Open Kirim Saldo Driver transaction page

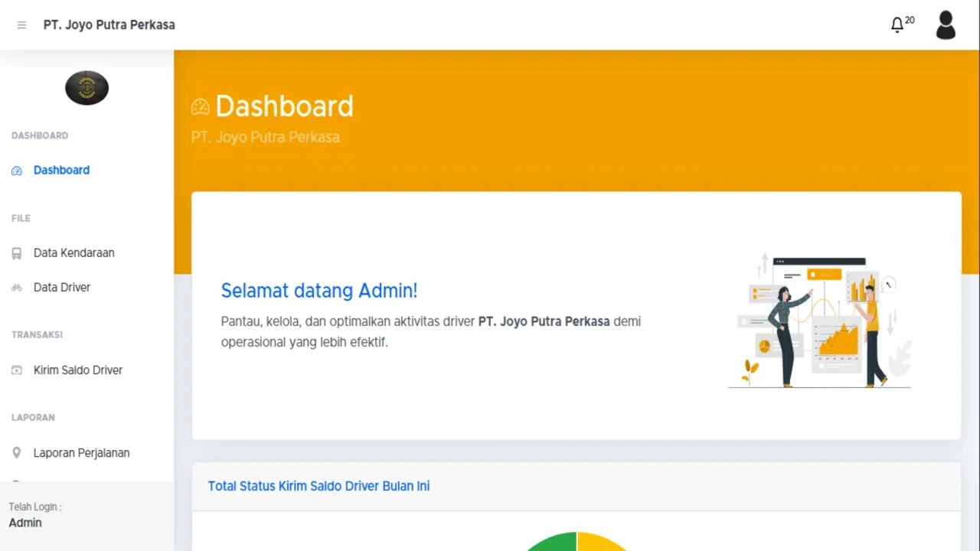click(78, 370)
